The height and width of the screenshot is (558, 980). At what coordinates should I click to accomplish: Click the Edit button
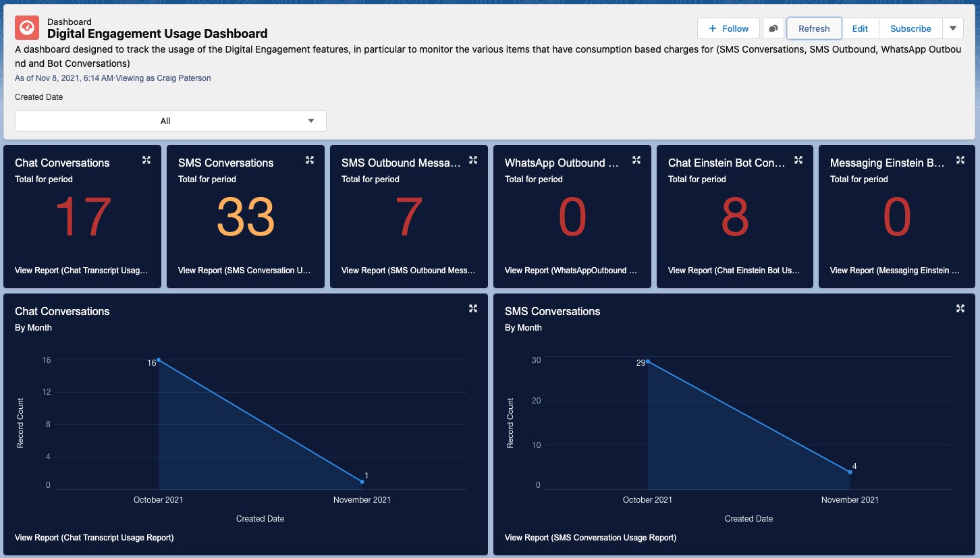860,28
